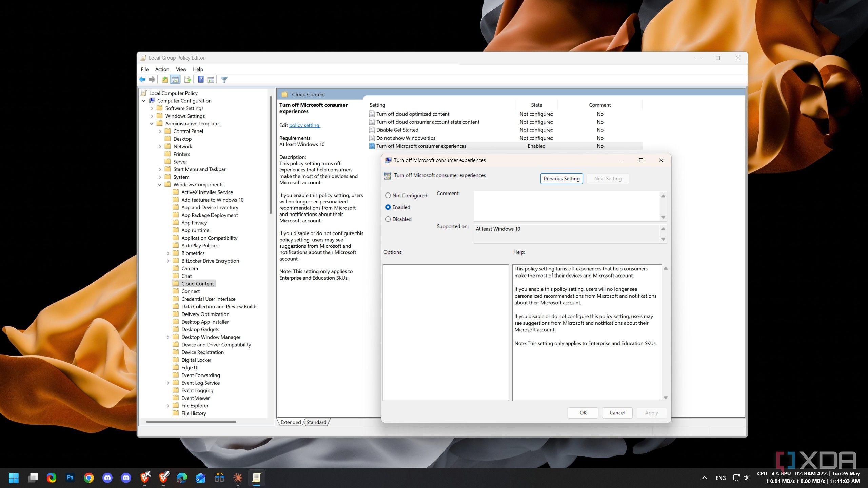Screen dimensions: 868x488
Task: Expand the Software Settings node
Action: tap(152, 108)
